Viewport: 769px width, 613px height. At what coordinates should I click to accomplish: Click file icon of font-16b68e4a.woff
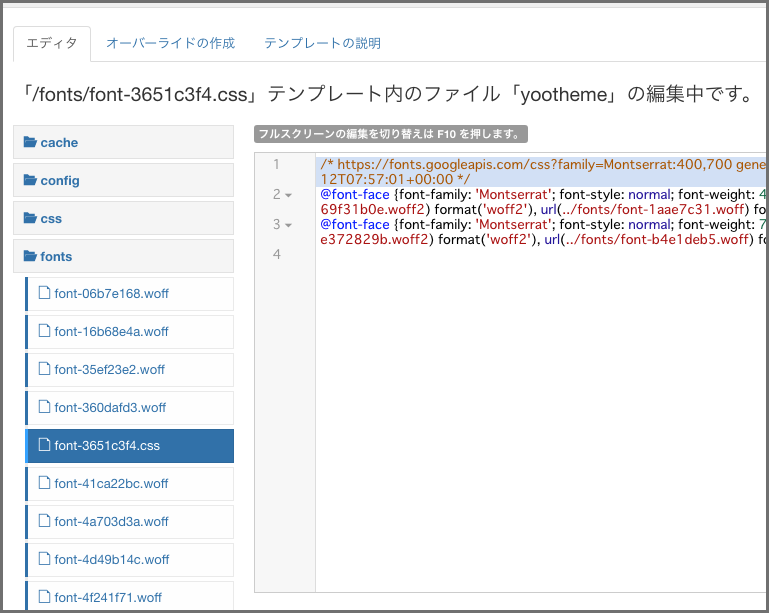pos(44,332)
